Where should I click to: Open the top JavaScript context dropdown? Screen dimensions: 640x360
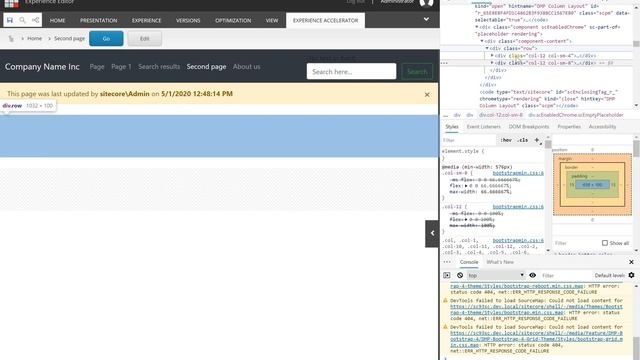[x=496, y=276]
